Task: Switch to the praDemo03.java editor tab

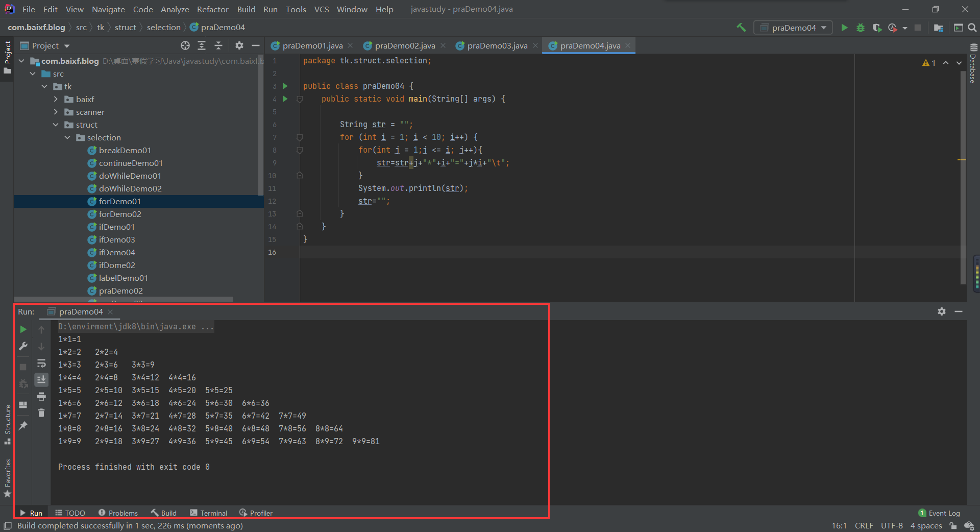Action: coord(497,45)
